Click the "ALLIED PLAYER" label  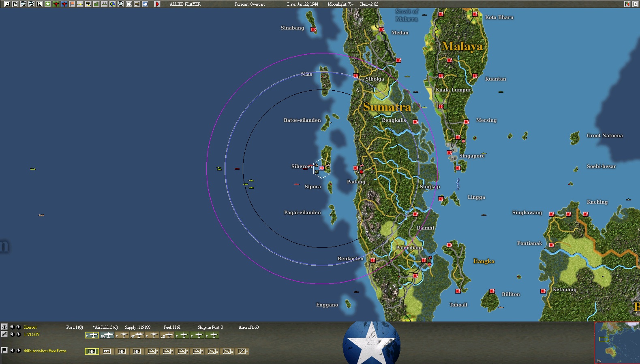185,4
